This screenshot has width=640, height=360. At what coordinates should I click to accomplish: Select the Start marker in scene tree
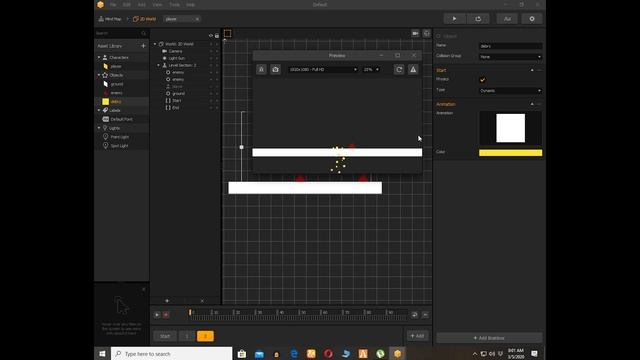(x=176, y=100)
